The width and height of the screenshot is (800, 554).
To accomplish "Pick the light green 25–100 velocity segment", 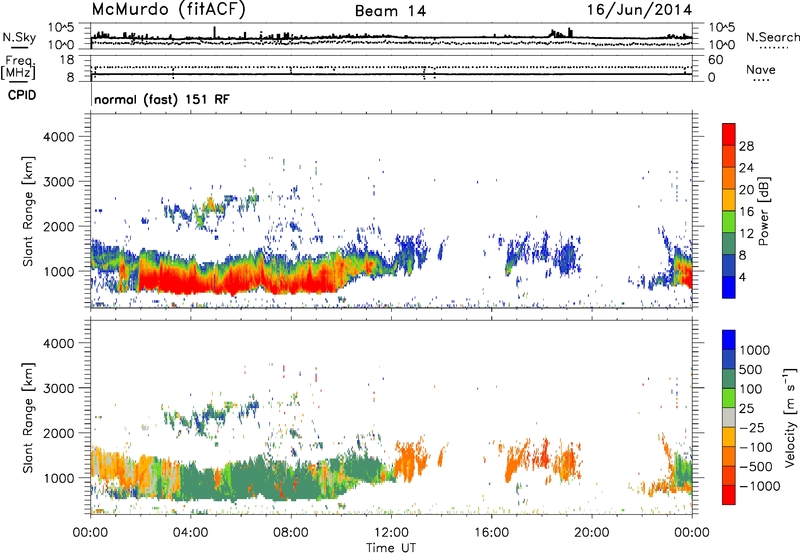I will coord(729,398).
